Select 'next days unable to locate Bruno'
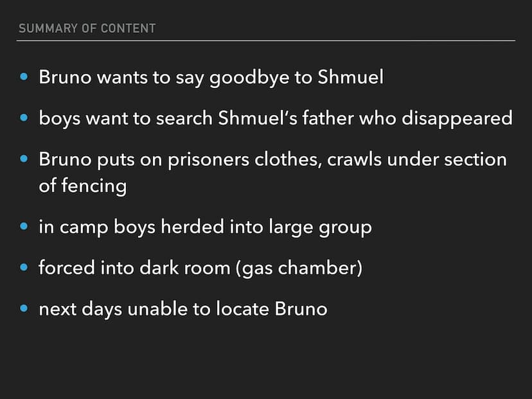This screenshot has width=532, height=399. [x=183, y=310]
